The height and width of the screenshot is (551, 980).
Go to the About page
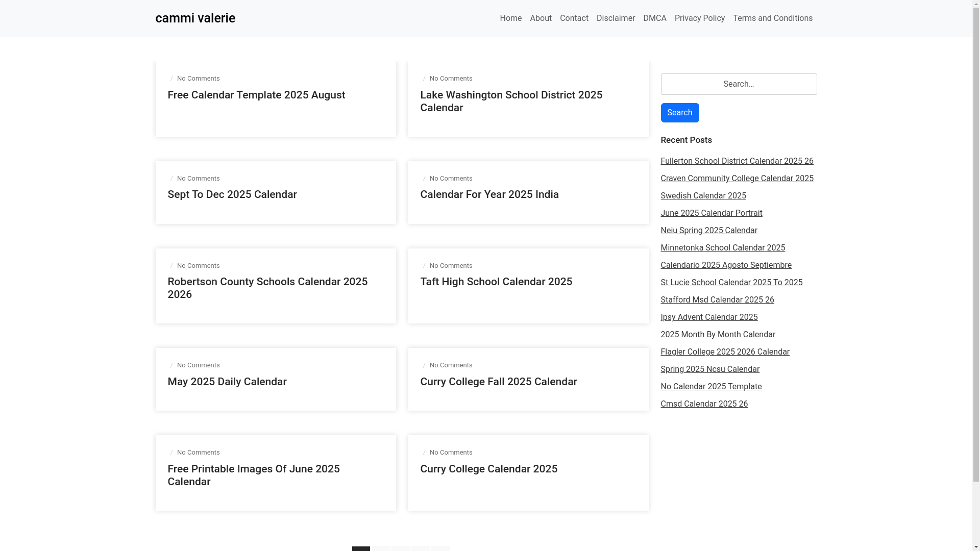coord(541,18)
